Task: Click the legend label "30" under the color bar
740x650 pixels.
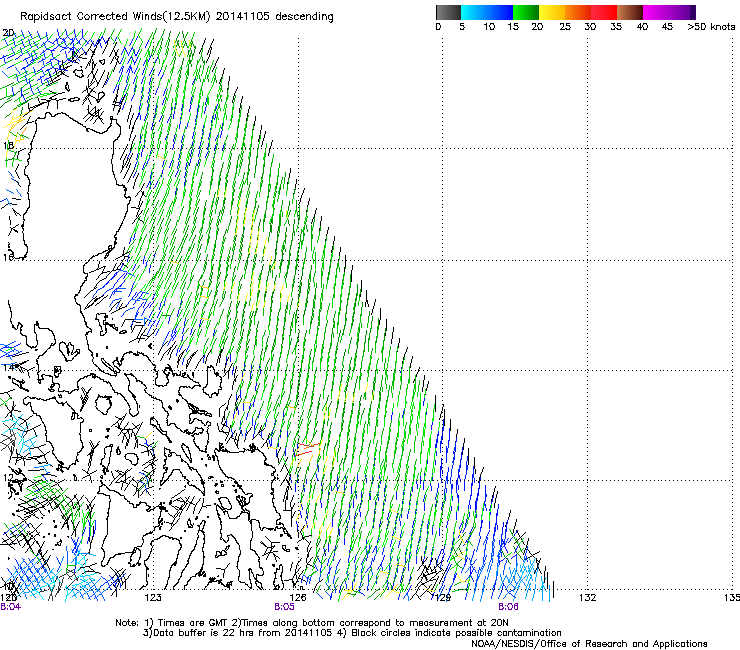Action: pyautogui.click(x=590, y=27)
